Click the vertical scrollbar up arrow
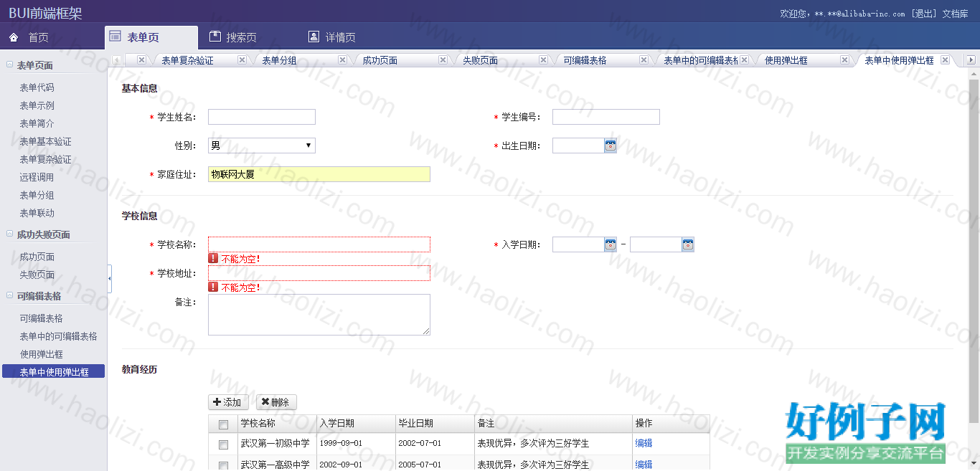Screen dimensions: 980x471 [x=974, y=73]
